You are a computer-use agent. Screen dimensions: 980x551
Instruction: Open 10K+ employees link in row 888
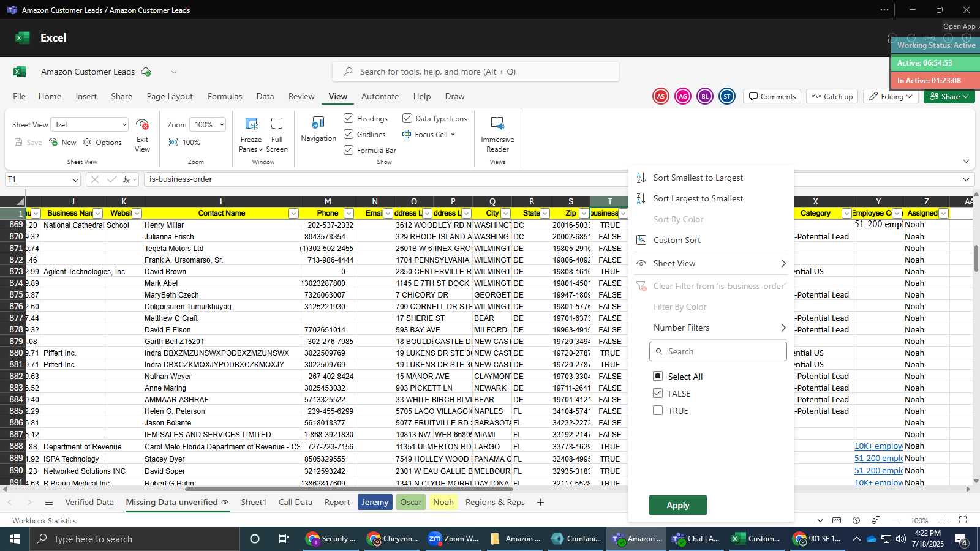878,446
